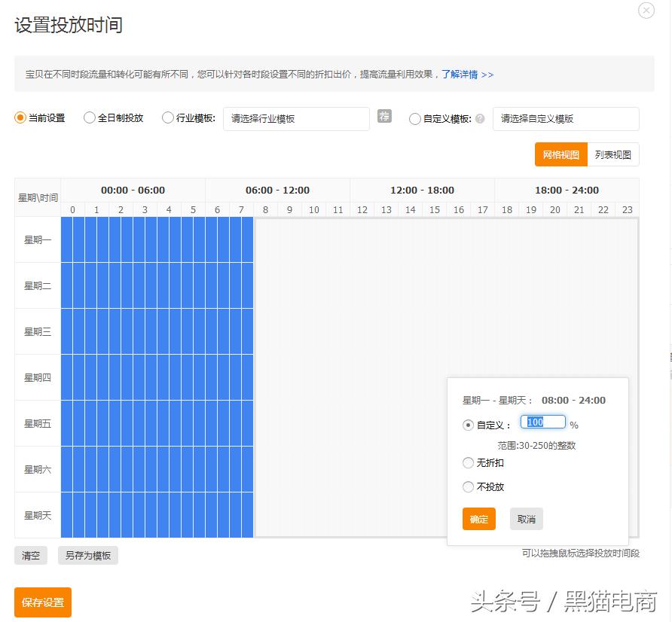
Task: Choose the 无折扣 option in popup
Action: (468, 462)
